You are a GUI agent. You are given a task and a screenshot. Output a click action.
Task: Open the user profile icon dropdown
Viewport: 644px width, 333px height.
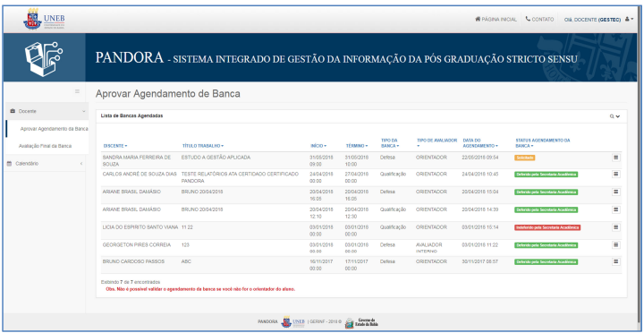click(629, 20)
